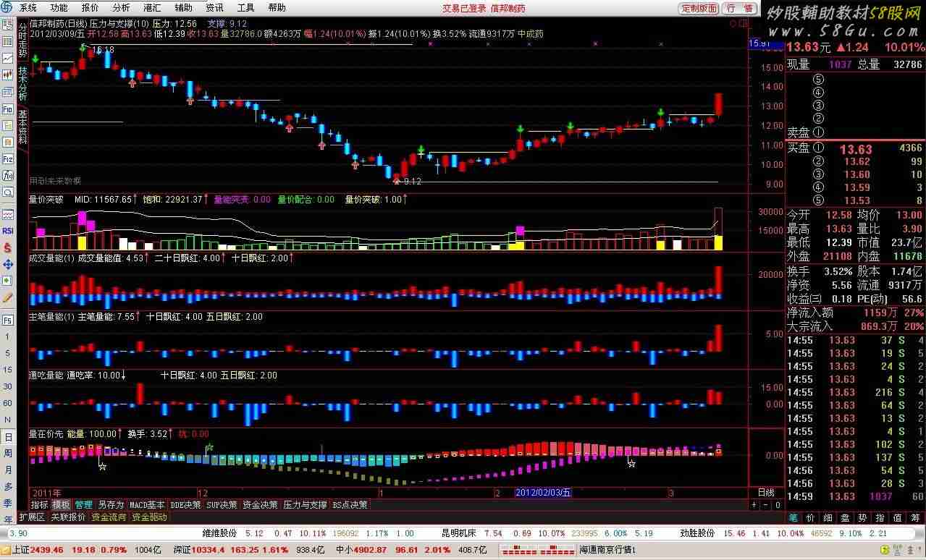
Task: Switch to 基本资料 vertical tab
Action: [22, 127]
